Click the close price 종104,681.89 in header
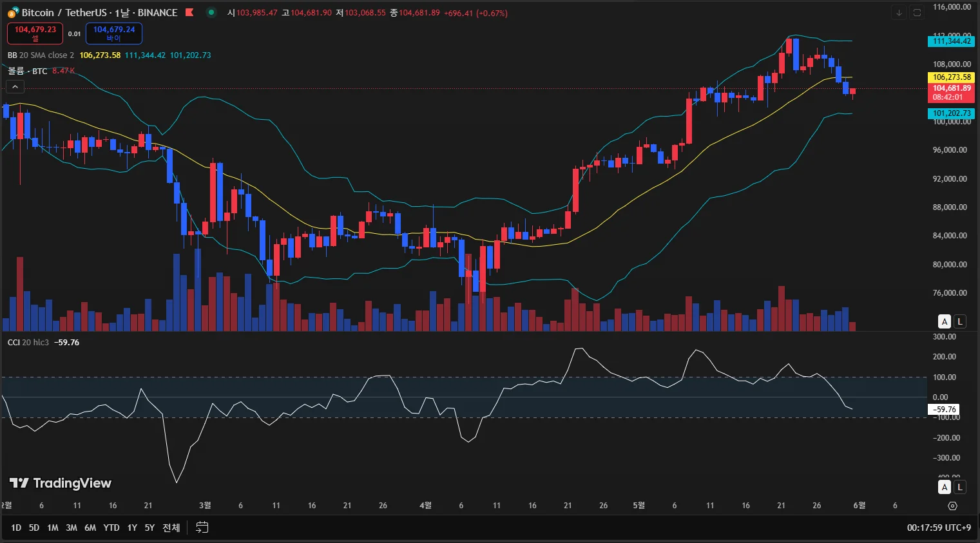980x543 pixels. [x=415, y=13]
